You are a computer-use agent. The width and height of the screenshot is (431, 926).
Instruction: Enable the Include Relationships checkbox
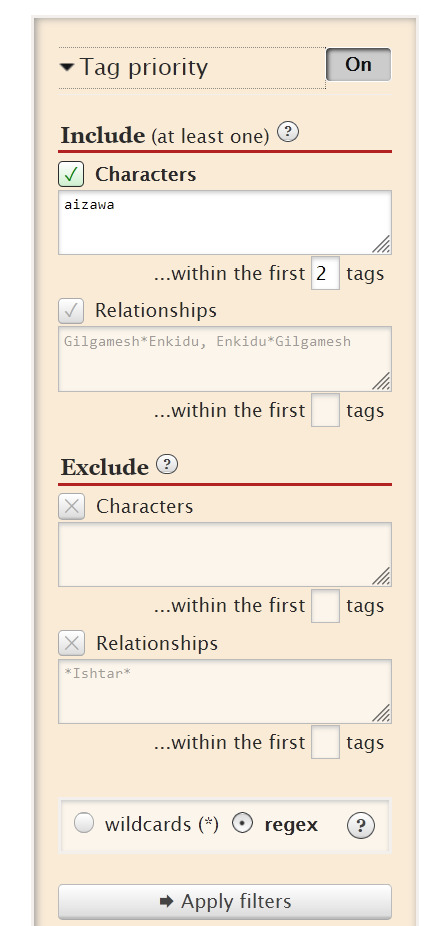click(71, 311)
